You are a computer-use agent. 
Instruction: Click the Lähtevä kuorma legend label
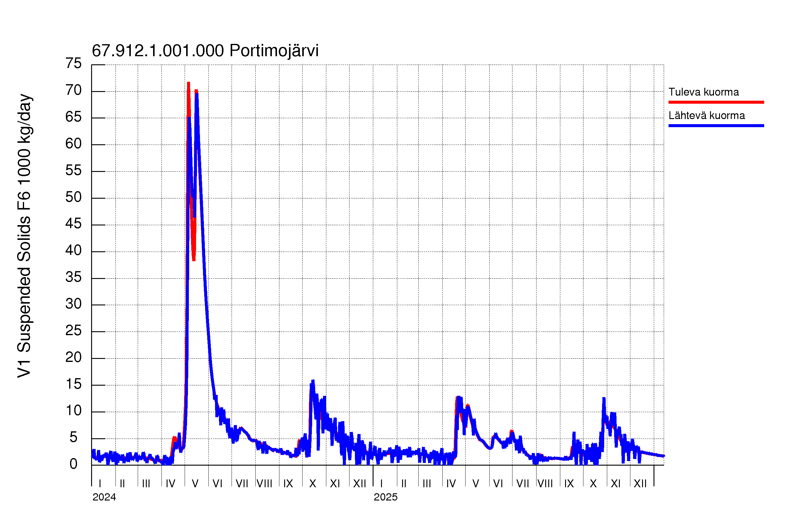pyautogui.click(x=706, y=116)
